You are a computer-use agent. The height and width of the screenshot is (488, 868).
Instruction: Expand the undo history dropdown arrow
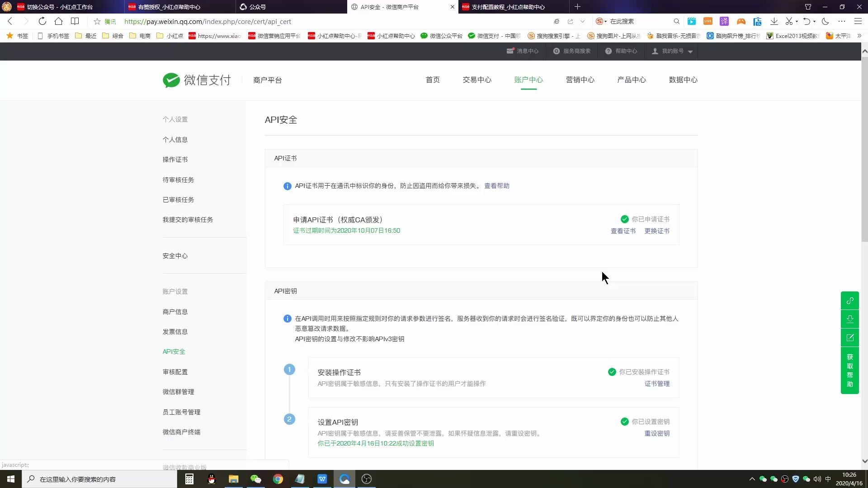point(815,21)
